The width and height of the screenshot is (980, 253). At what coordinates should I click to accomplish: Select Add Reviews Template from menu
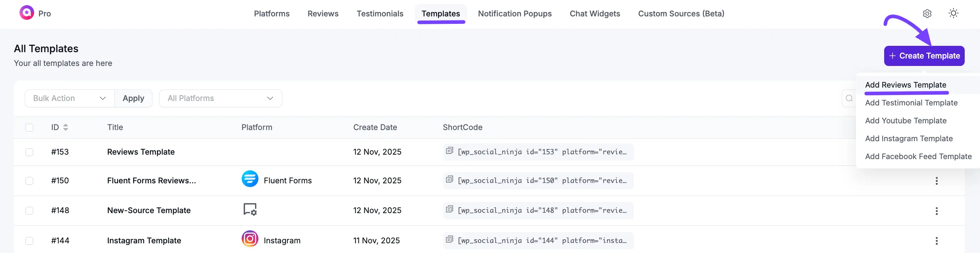[905, 85]
